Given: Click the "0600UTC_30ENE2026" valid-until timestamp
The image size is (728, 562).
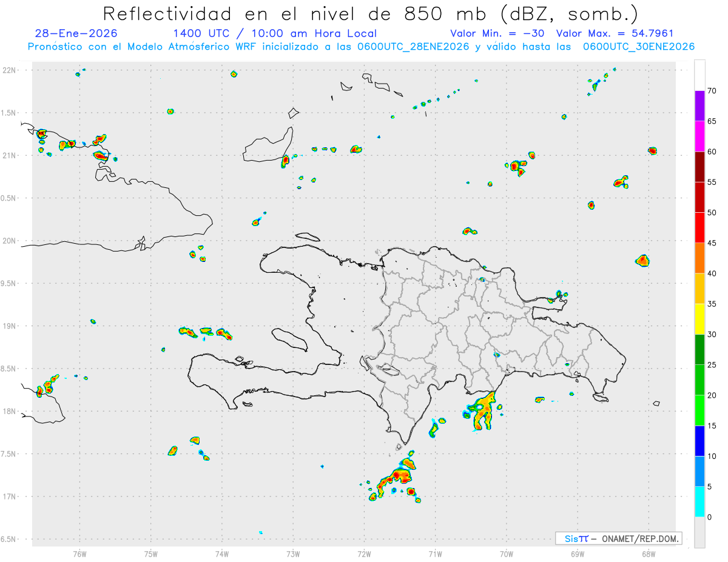Looking at the screenshot, I should tap(638, 47).
